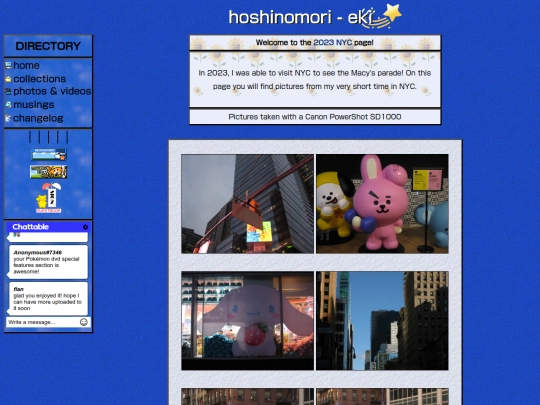Click the home icon beside home

[8, 65]
